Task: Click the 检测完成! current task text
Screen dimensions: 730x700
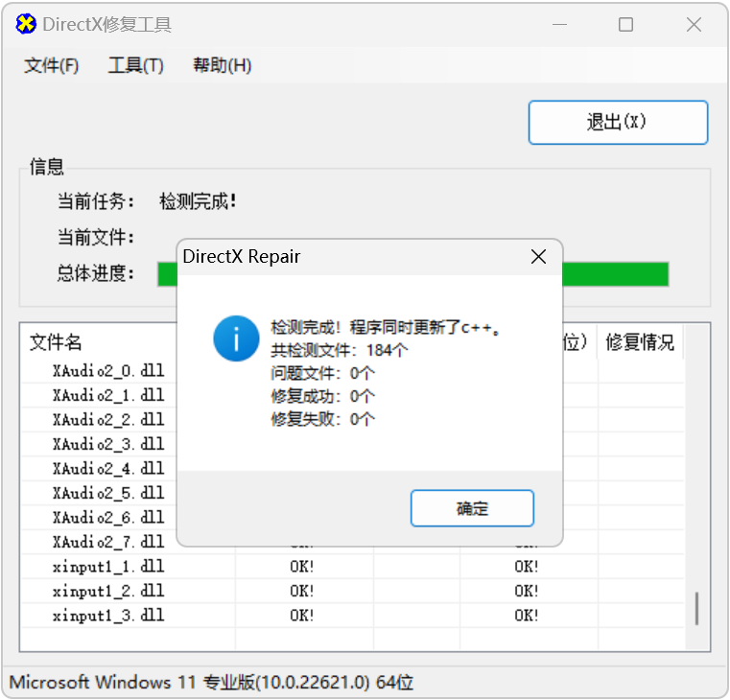Action: 198,201
